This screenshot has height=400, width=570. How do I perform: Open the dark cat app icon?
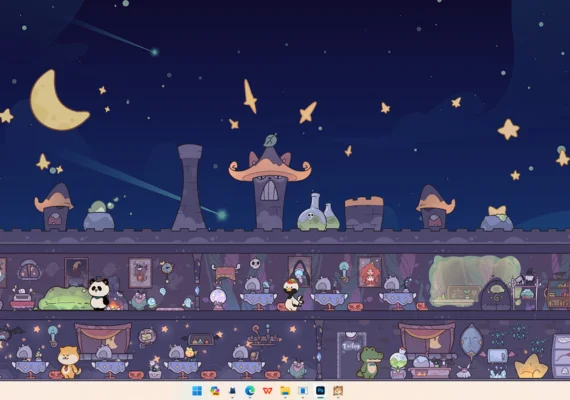(232, 391)
